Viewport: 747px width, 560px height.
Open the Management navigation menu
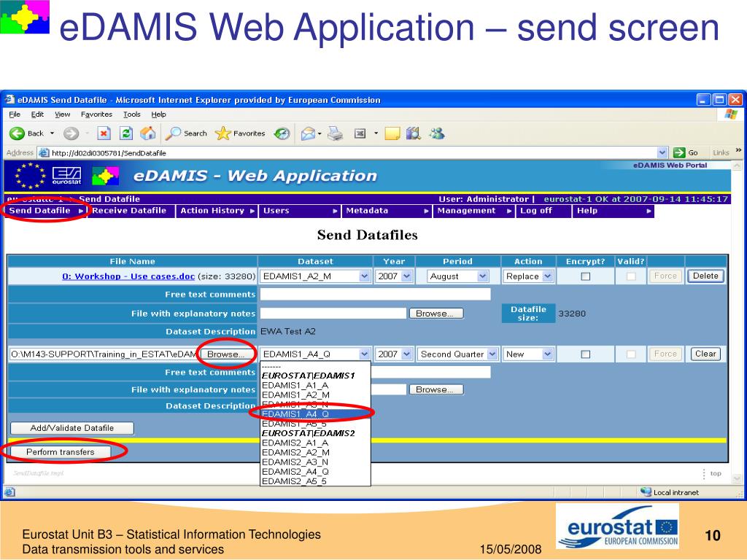(474, 211)
